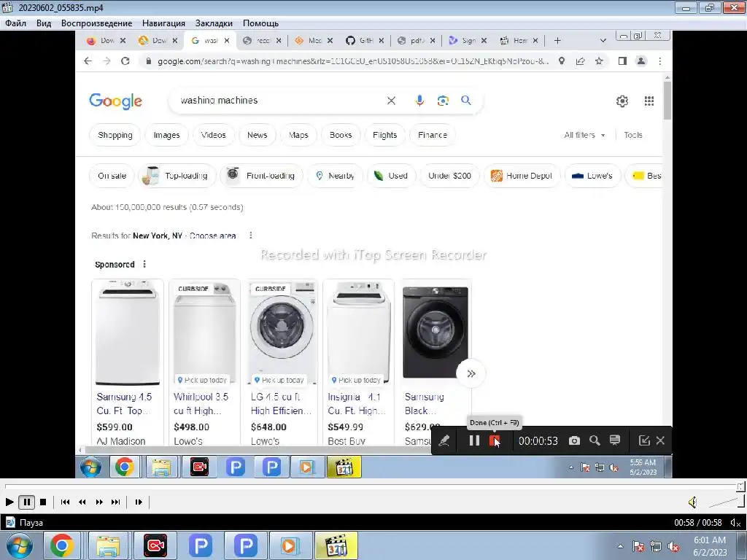Click the blue search magnifier button
This screenshot has width=747, height=560.
click(466, 101)
